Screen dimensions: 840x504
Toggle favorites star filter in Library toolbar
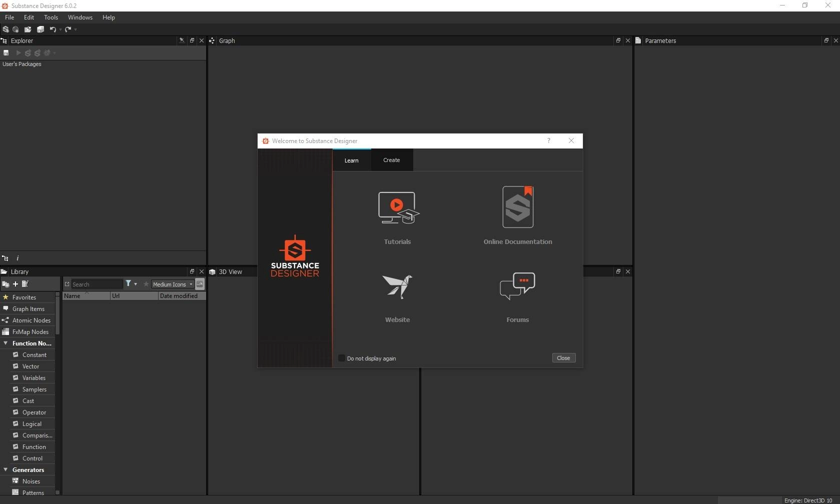pyautogui.click(x=146, y=284)
